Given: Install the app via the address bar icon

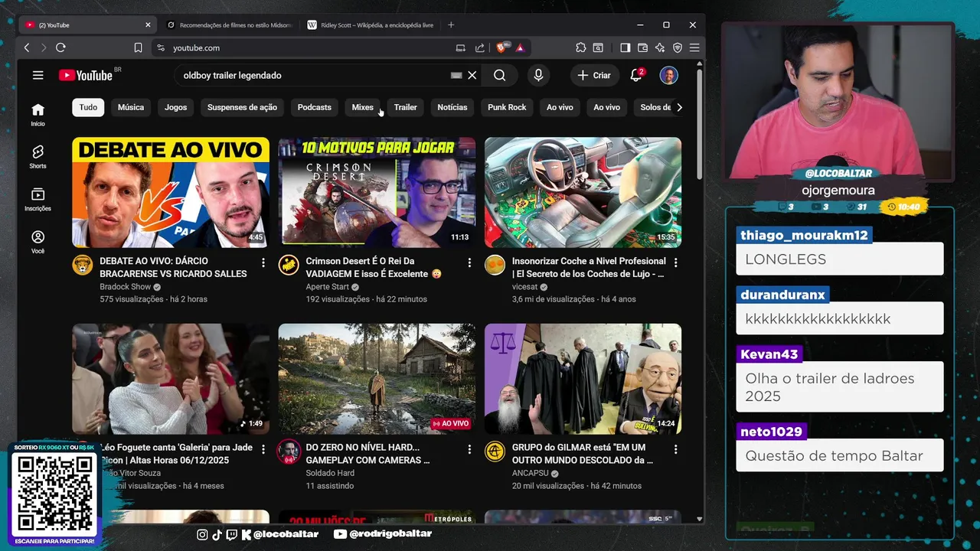Looking at the screenshot, I should coord(460,47).
